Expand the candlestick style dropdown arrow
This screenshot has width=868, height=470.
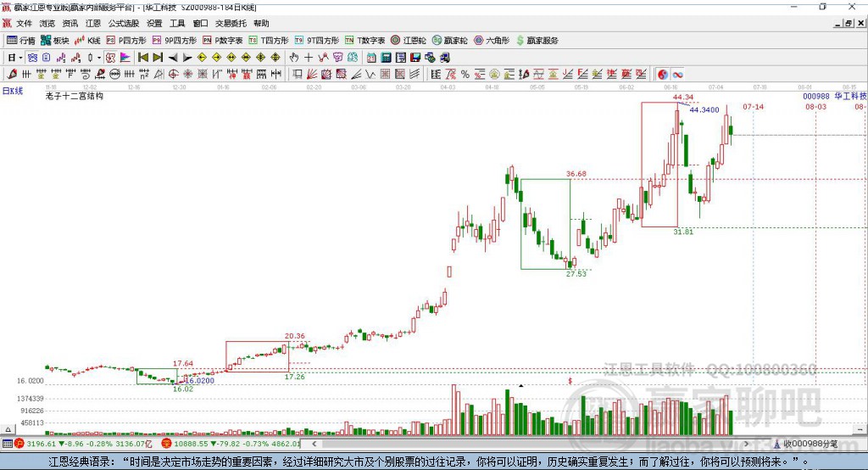pyautogui.click(x=99, y=58)
